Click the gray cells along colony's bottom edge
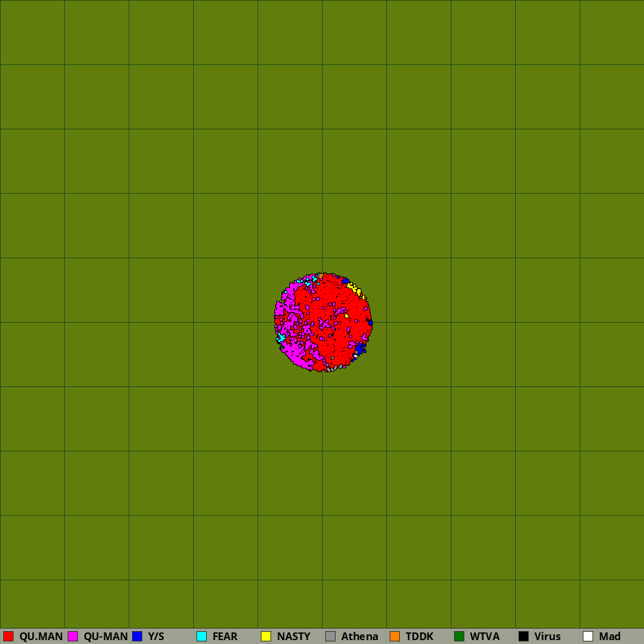Screen dimensions: 644x644 click(x=332, y=368)
